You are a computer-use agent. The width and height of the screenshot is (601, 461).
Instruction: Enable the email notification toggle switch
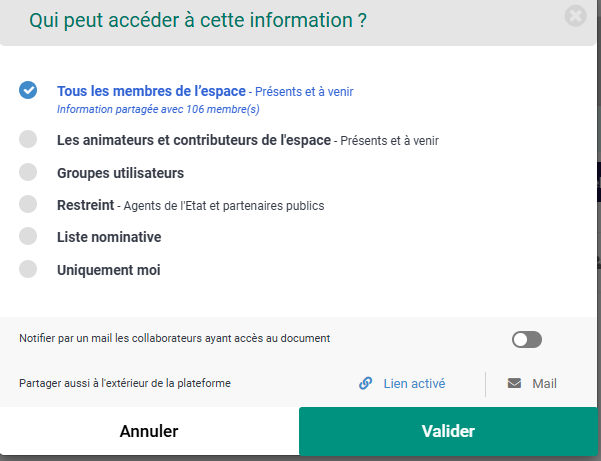point(526,340)
